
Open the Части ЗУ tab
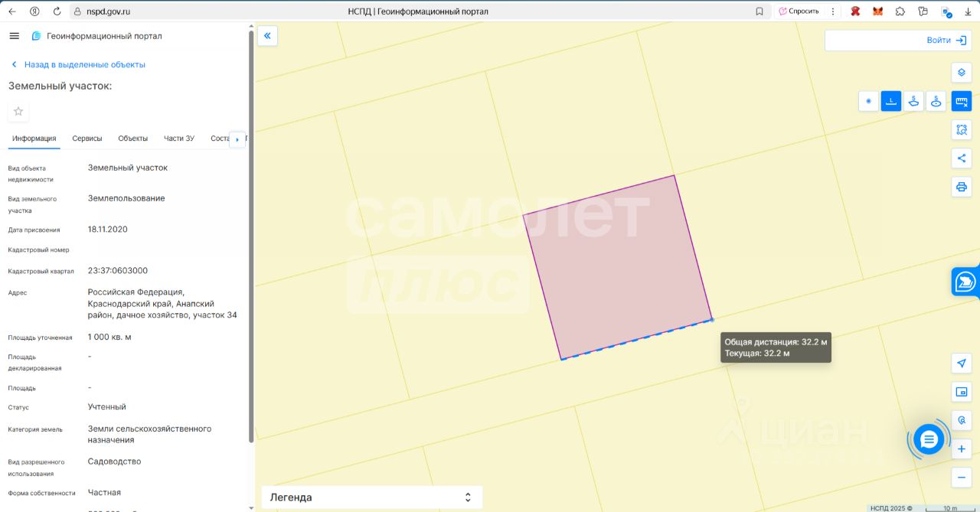[x=179, y=139]
